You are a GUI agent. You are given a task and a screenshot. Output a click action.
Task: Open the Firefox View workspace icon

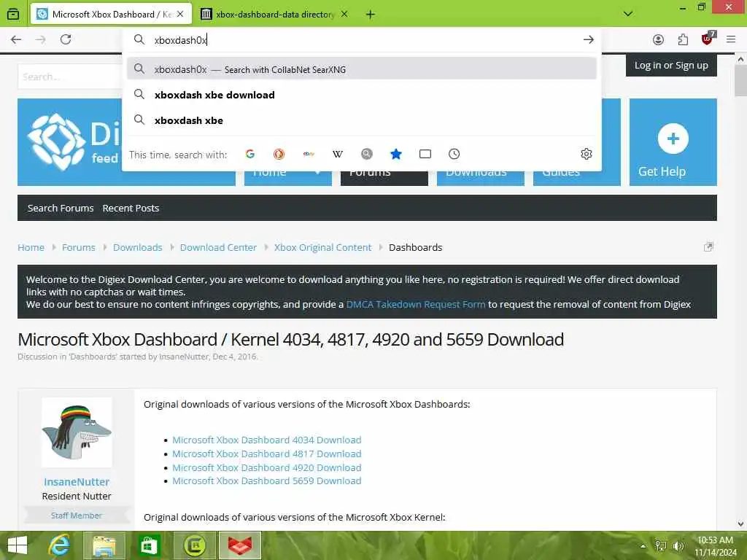pyautogui.click(x=13, y=14)
